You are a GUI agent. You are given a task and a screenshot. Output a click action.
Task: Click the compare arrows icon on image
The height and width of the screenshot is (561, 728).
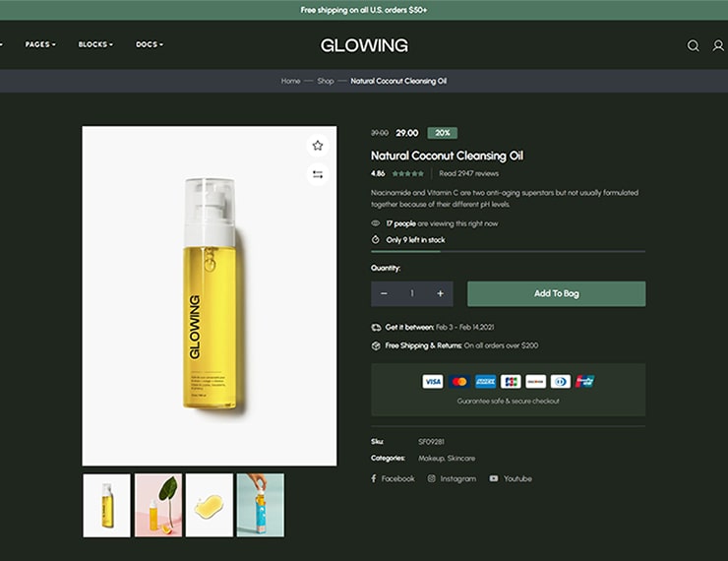(x=318, y=174)
